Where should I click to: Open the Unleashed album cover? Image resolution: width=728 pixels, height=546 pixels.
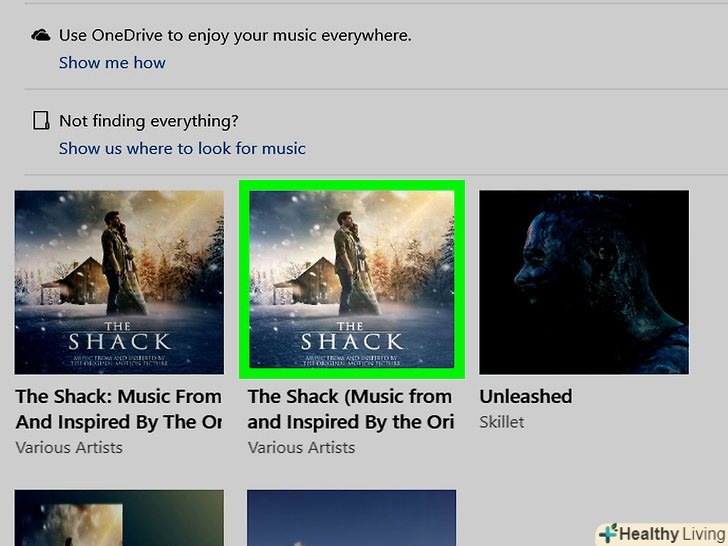click(x=584, y=282)
